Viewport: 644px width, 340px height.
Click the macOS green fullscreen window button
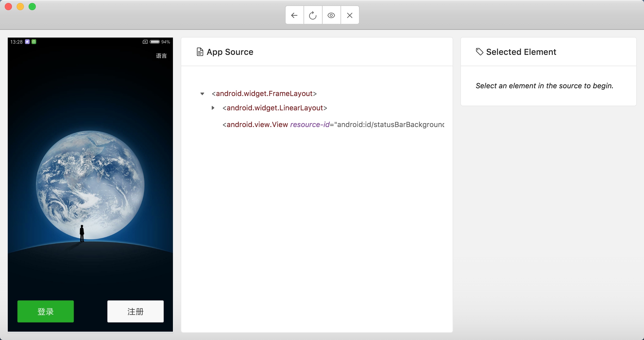coord(32,7)
